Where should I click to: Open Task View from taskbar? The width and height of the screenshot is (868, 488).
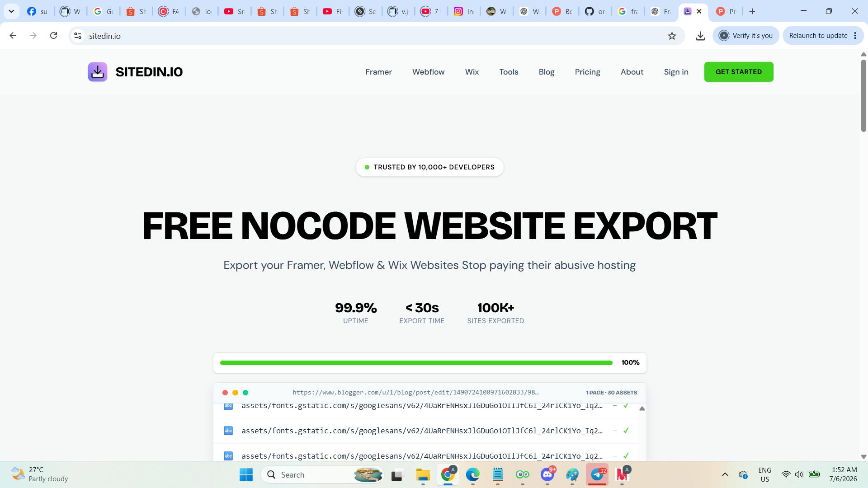(x=396, y=474)
